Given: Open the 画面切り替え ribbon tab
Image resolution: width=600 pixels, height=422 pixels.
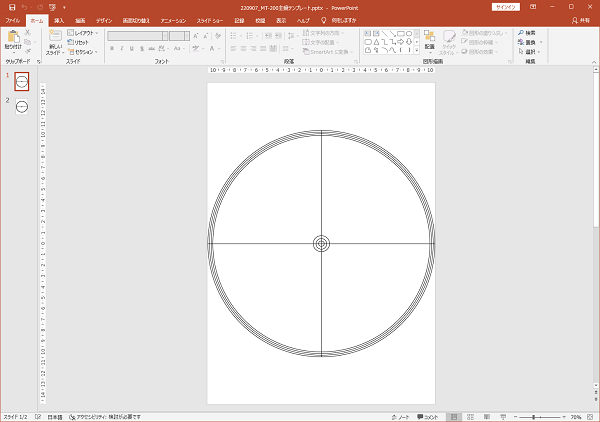Looking at the screenshot, I should pyautogui.click(x=136, y=21).
